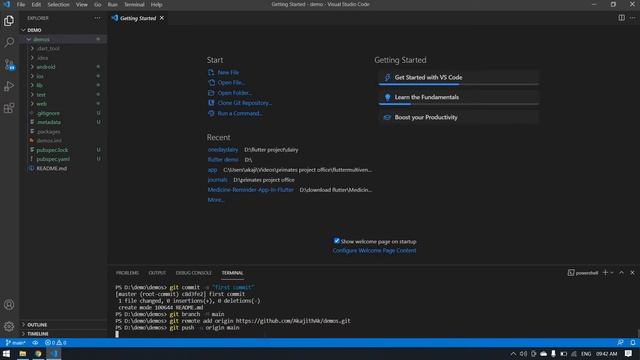
Task: Switch to the PROBLEMS panel tab
Action: (x=127, y=273)
